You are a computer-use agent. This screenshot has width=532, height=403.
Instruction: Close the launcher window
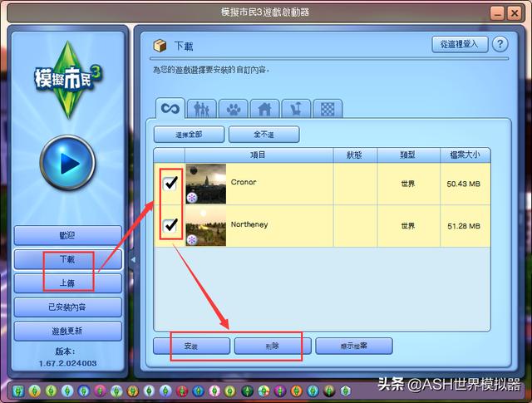515,13
